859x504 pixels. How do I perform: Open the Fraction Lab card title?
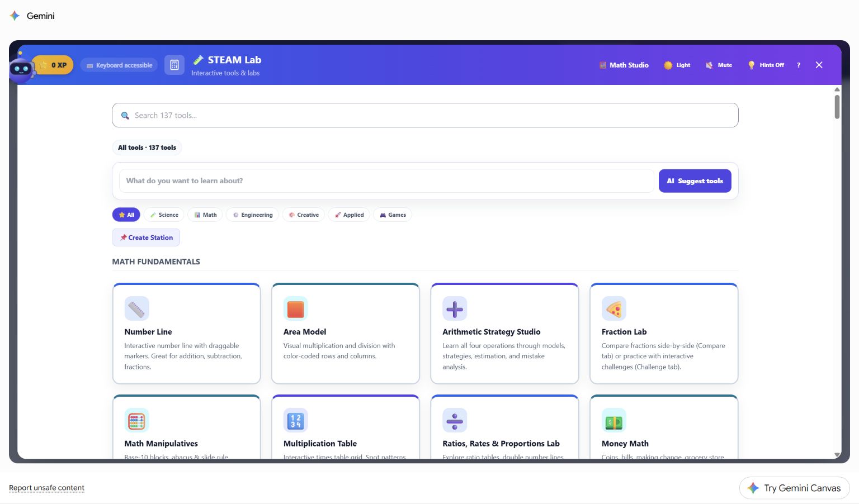pyautogui.click(x=624, y=332)
